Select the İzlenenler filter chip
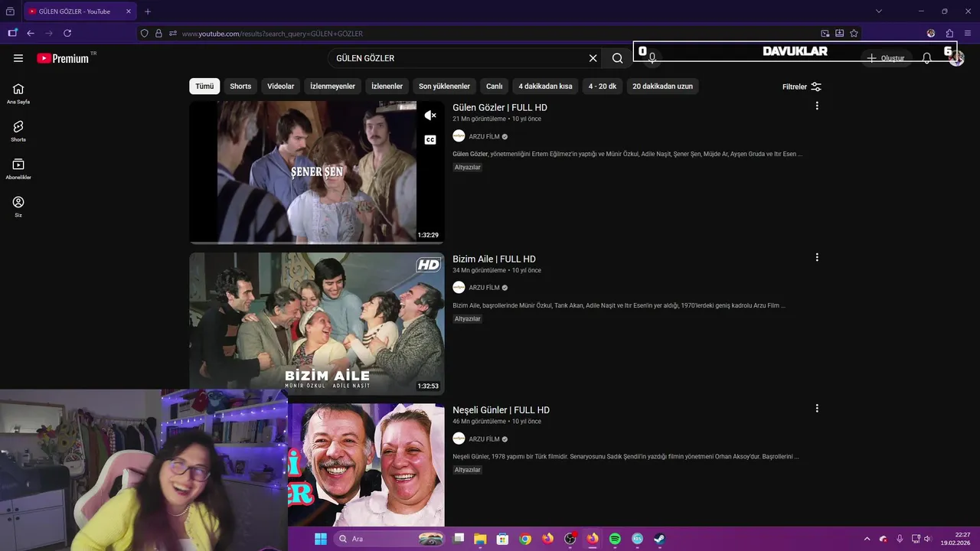 pos(387,86)
